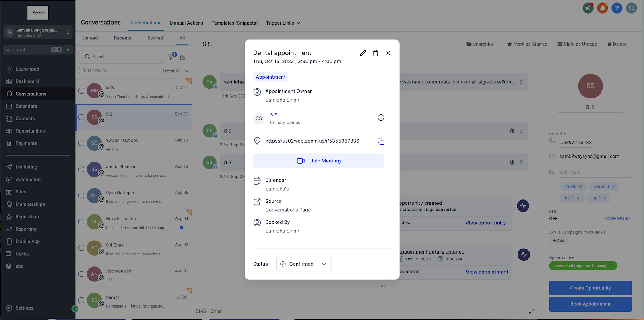Compose a new conversation message
644x320 pixels.
point(183,57)
